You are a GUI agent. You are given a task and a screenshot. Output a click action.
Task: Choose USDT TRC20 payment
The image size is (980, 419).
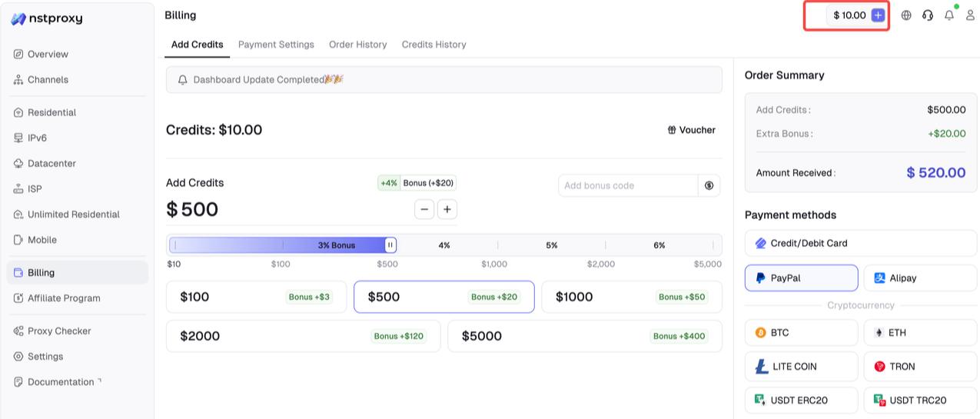(921, 401)
